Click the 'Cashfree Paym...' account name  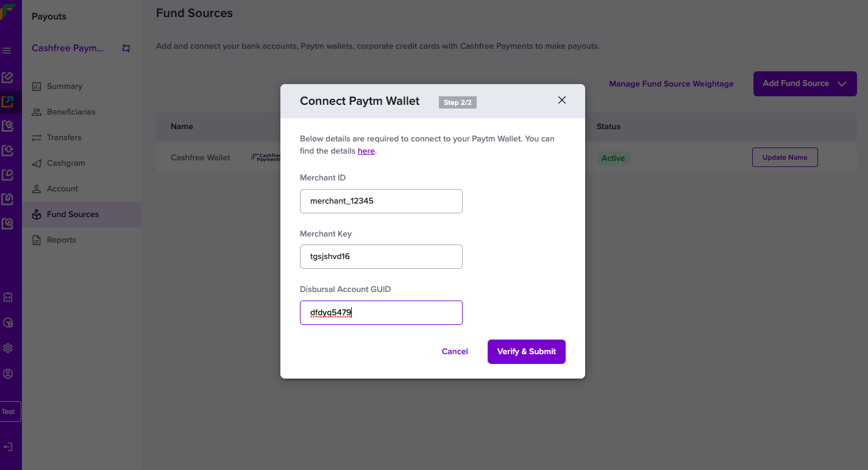click(68, 48)
